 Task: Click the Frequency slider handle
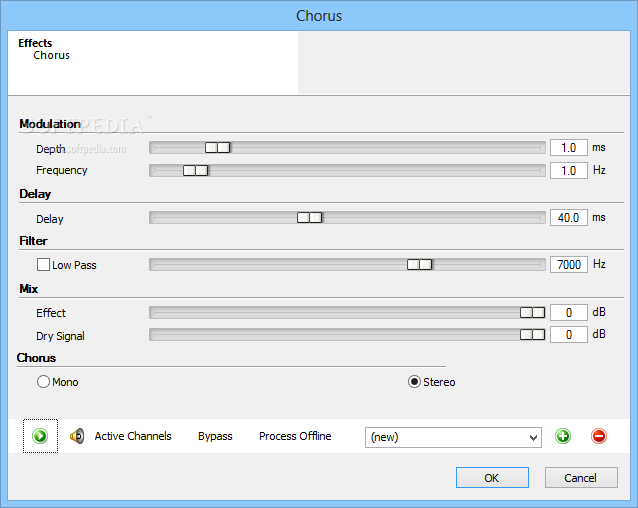point(196,170)
